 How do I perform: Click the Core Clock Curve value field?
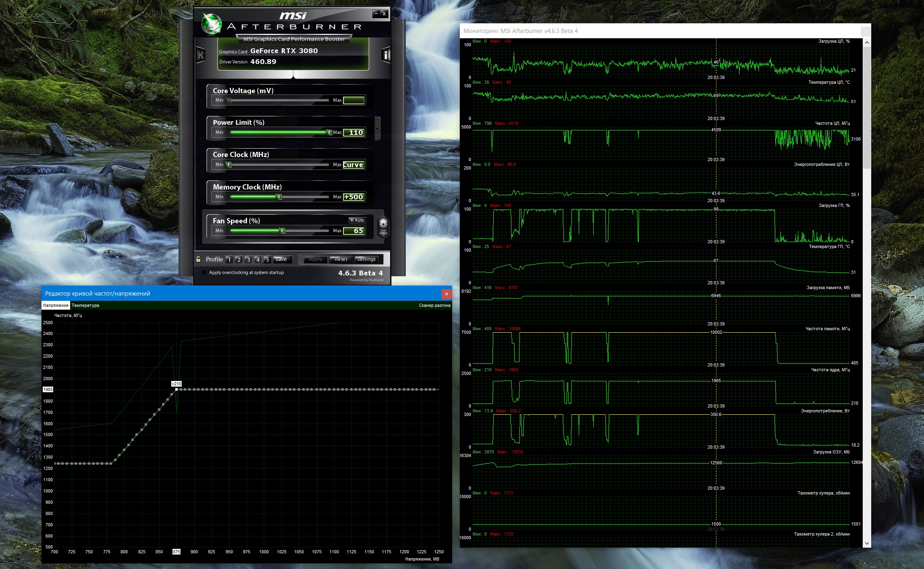[x=354, y=165]
